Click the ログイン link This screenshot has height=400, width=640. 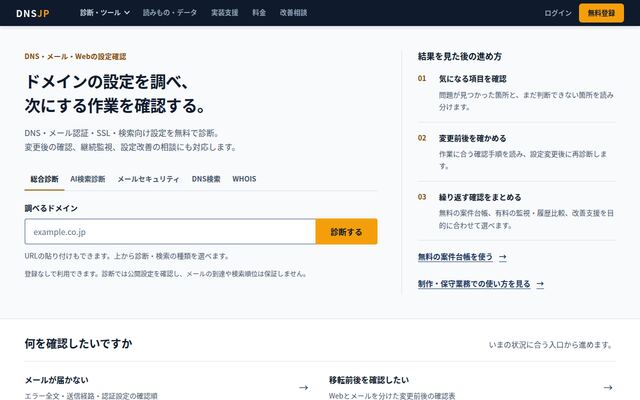(558, 13)
